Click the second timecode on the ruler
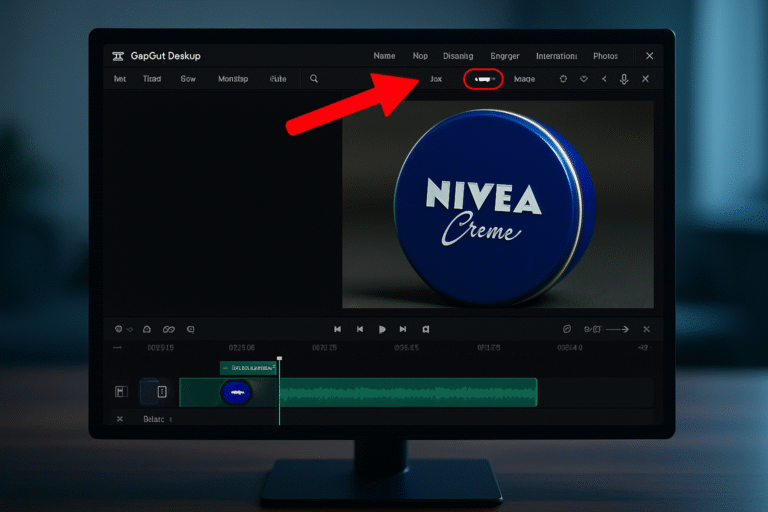This screenshot has height=512, width=768. [241, 348]
